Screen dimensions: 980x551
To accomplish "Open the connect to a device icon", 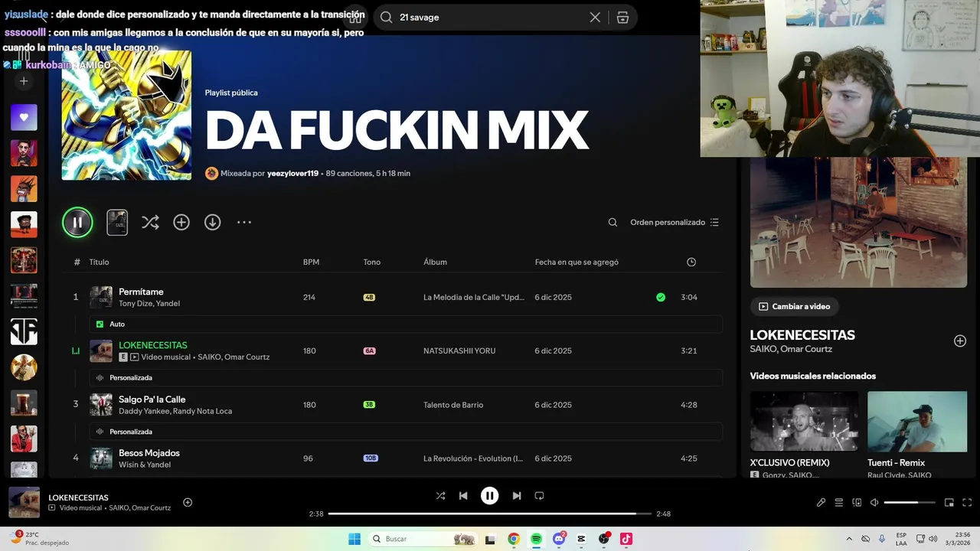I will click(857, 503).
